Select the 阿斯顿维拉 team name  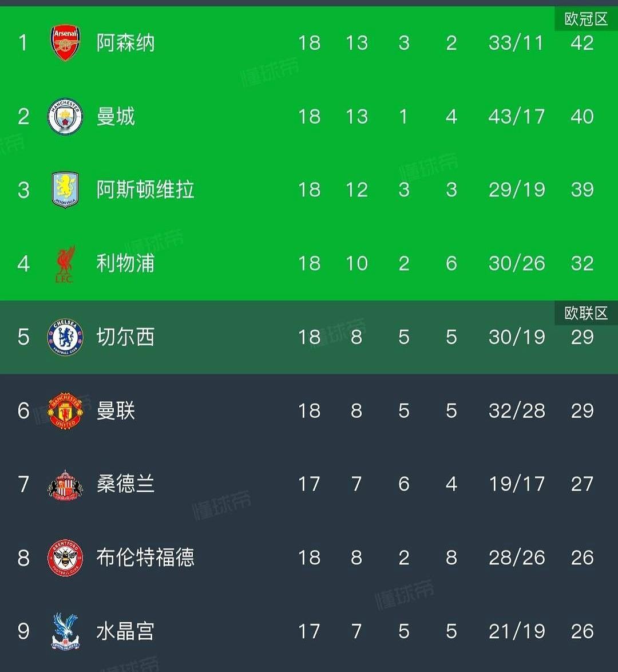[145, 190]
